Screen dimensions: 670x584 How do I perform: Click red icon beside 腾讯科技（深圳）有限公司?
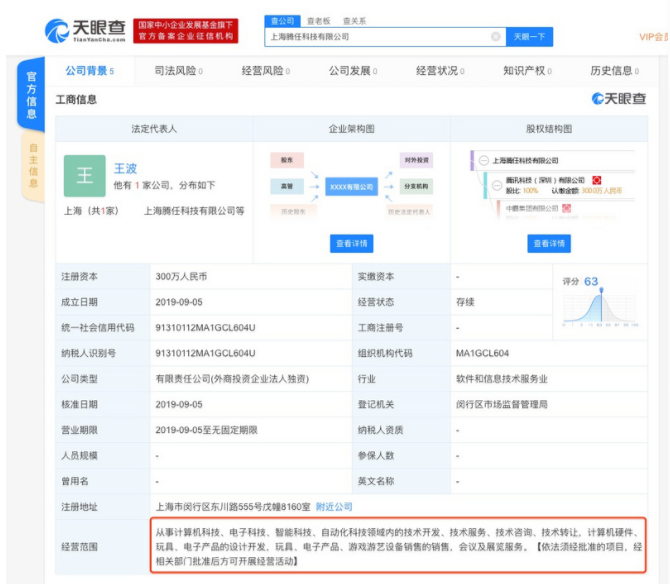pyautogui.click(x=597, y=180)
